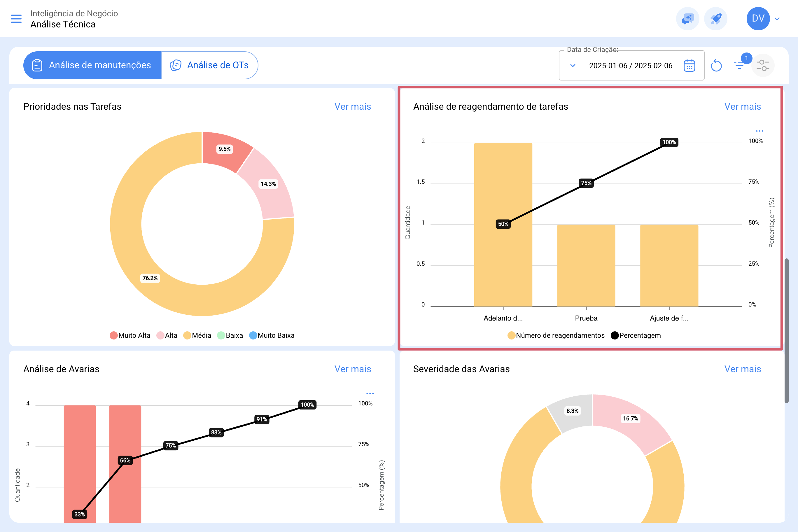Open Análise de Avarias chart three-dots options
Viewport: 798px width, 532px height.
coord(370,393)
